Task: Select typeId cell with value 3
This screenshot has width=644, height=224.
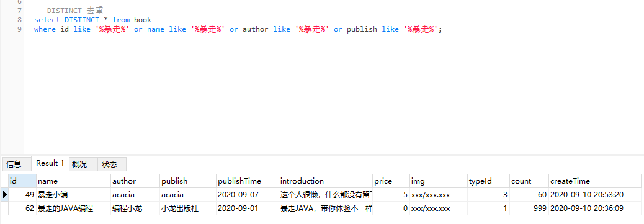Action: coord(489,194)
